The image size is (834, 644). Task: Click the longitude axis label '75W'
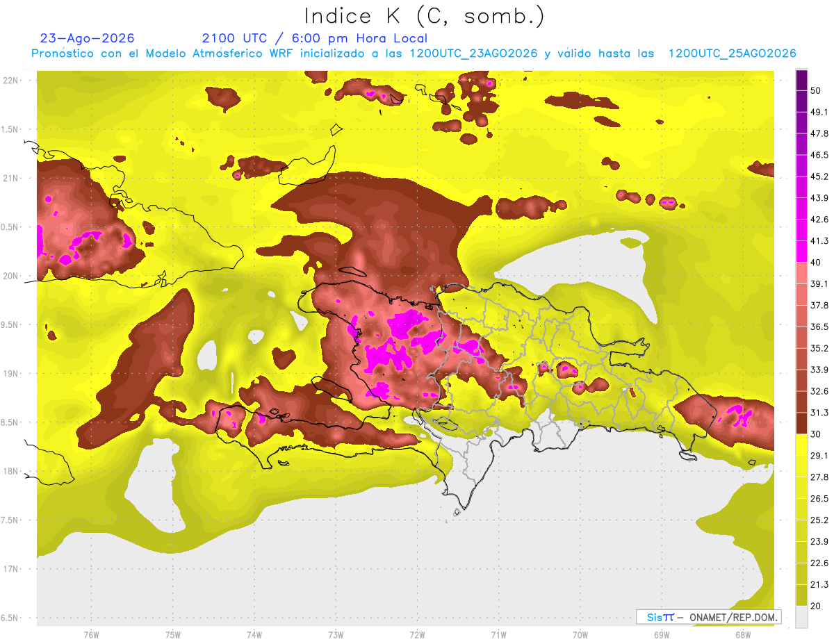coord(173,635)
